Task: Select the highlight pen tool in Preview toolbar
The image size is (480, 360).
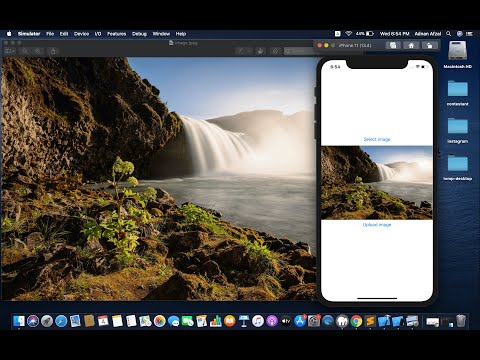Action: tap(241, 51)
